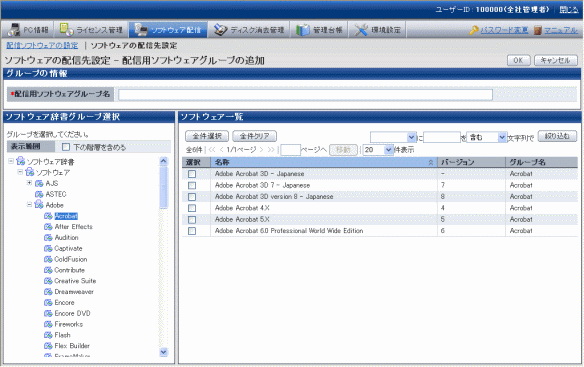The image size is (584, 367).
Task: Click the Dreamweaver group icon
Action: click(48, 291)
